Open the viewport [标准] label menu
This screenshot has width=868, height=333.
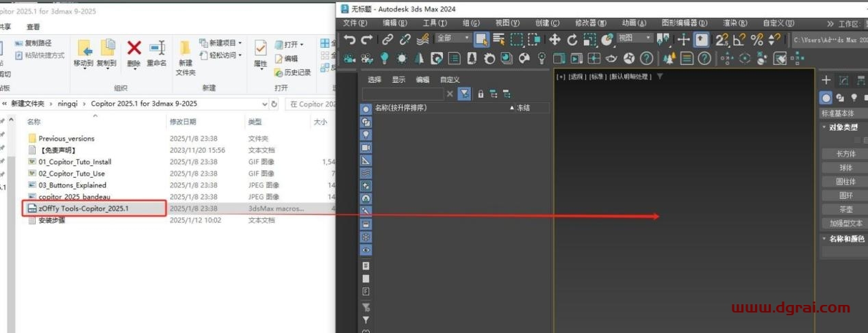tap(598, 77)
